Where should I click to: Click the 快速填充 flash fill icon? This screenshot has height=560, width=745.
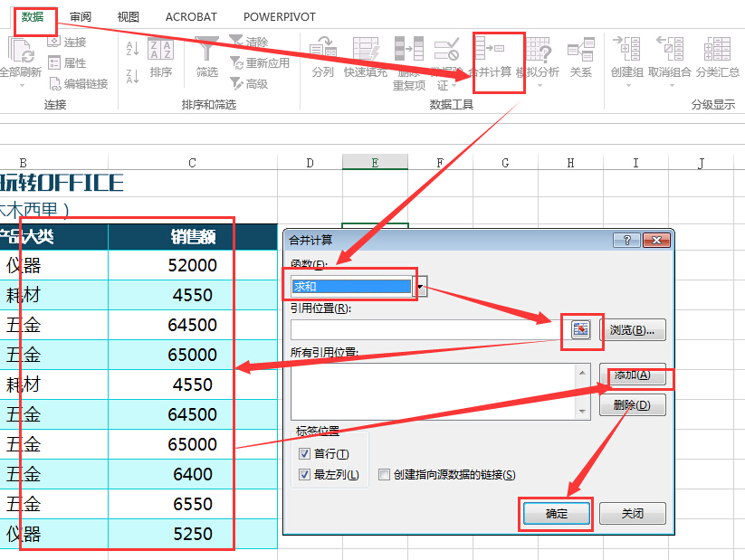366,50
